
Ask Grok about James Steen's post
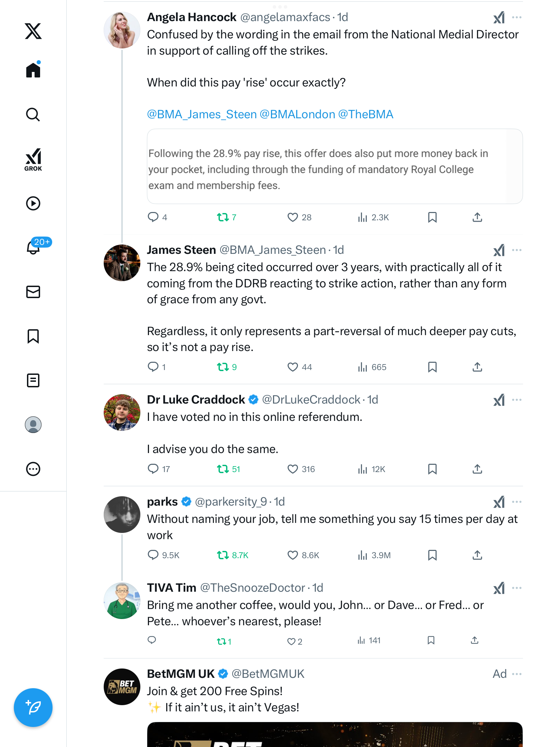coord(499,250)
